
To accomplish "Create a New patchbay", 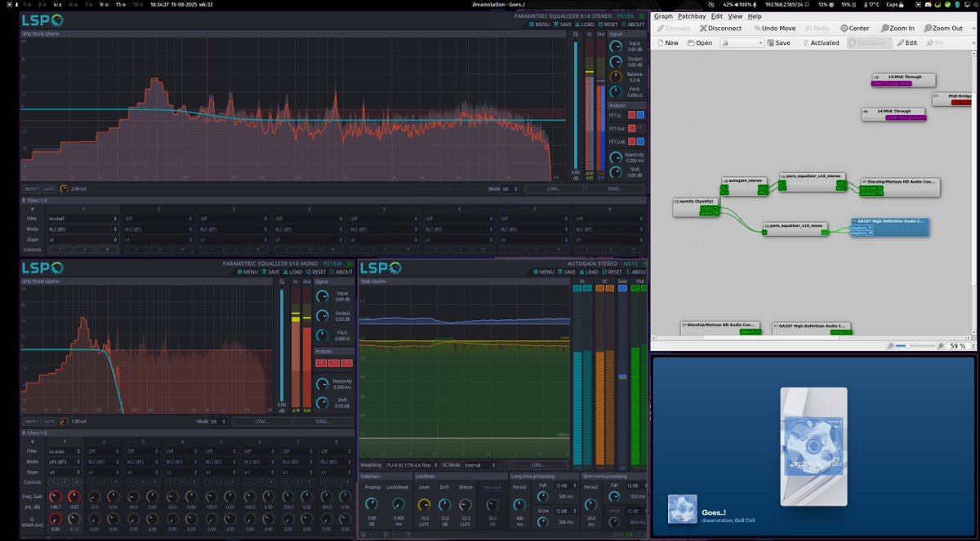I will pos(667,42).
